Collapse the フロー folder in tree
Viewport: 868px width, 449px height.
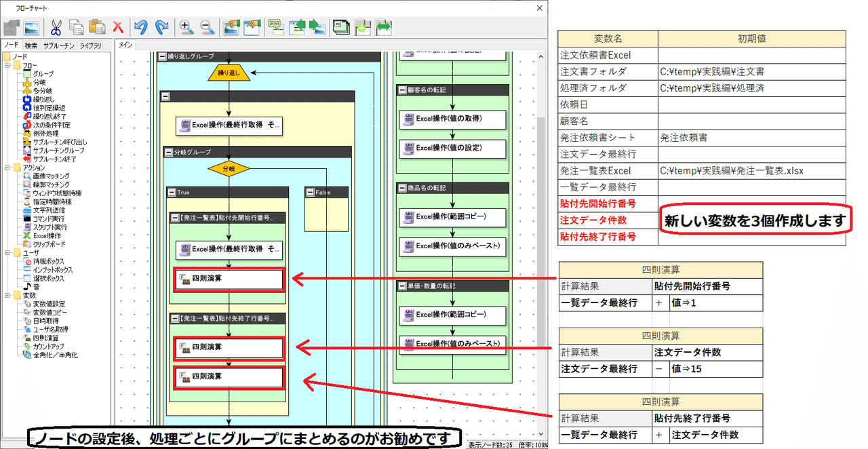[7, 65]
